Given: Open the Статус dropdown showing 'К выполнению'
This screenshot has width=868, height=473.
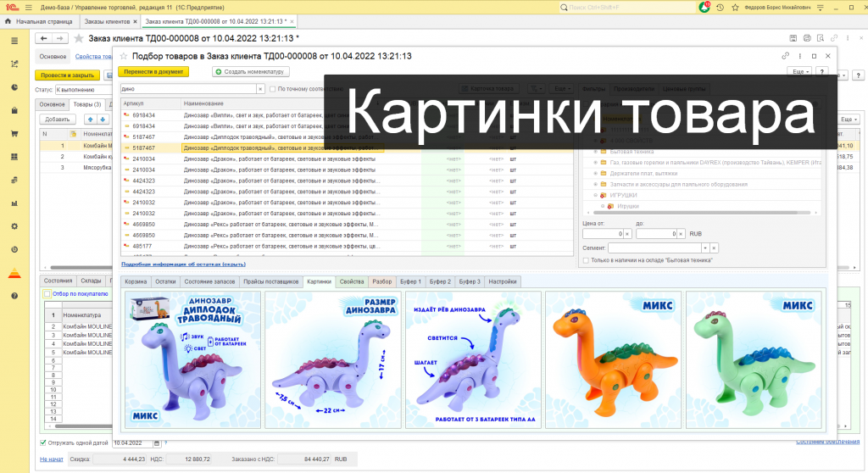Looking at the screenshot, I should [x=84, y=90].
